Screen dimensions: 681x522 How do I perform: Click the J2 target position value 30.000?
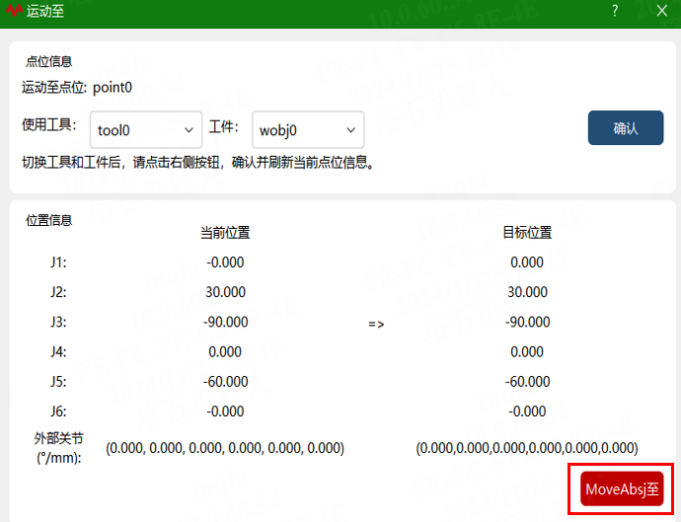[x=527, y=292]
